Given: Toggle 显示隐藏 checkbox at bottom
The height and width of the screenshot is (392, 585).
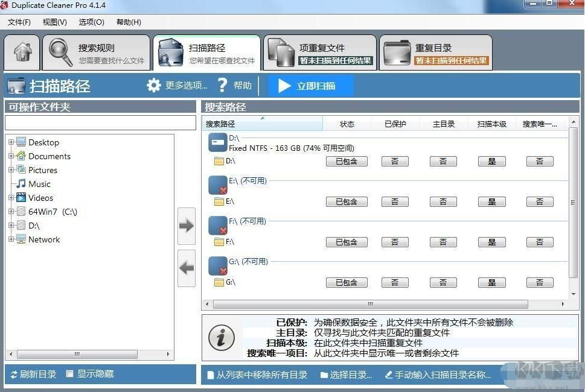Looking at the screenshot, I should [69, 373].
